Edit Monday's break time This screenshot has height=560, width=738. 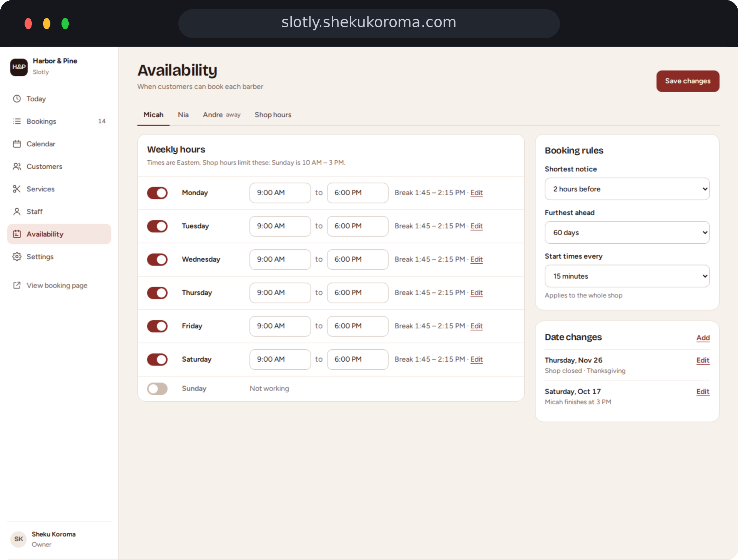476,193
